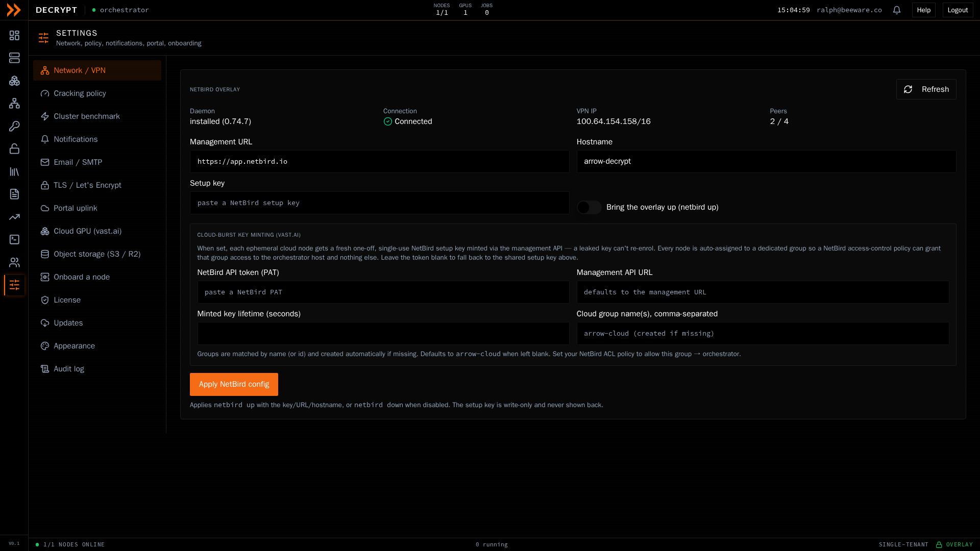
Task: Open License settings
Action: coord(97,300)
